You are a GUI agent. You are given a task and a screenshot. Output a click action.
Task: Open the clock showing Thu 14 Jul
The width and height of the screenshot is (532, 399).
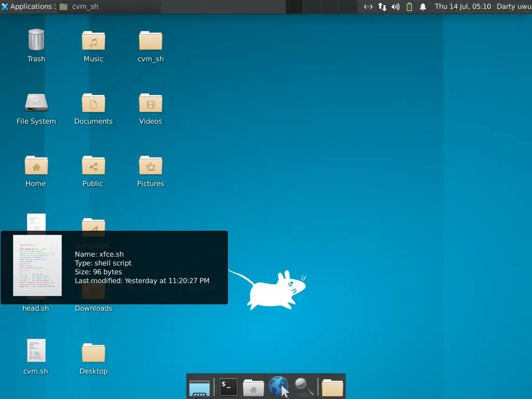463,6
